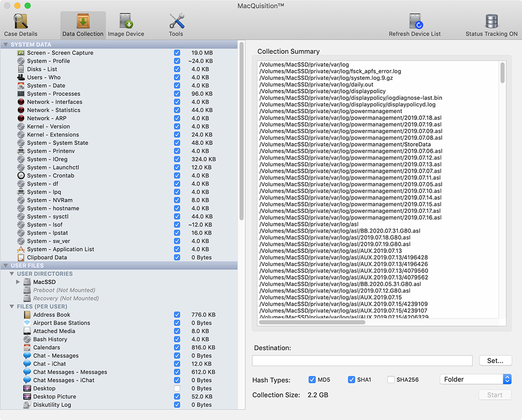Select Recovery (Not Mounted) entry
The image size is (522, 420).
(x=66, y=298)
